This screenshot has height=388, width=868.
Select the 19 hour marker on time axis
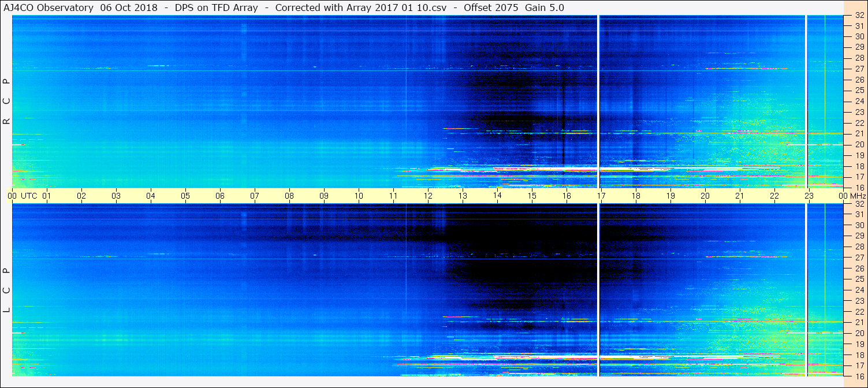[x=670, y=196]
